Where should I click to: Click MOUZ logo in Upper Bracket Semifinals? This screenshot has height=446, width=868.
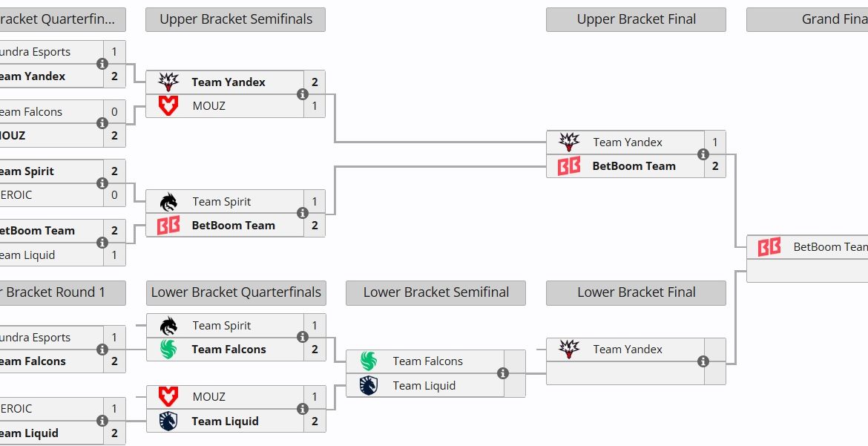pyautogui.click(x=169, y=105)
